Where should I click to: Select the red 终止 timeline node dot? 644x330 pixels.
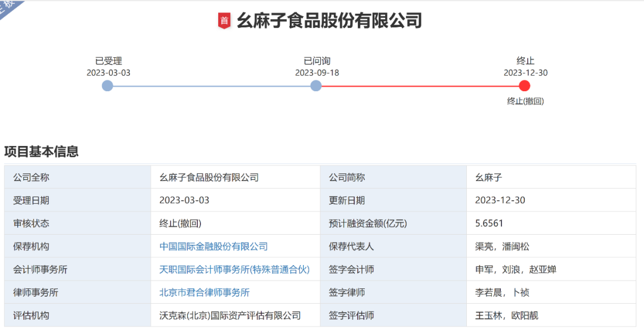click(x=525, y=86)
